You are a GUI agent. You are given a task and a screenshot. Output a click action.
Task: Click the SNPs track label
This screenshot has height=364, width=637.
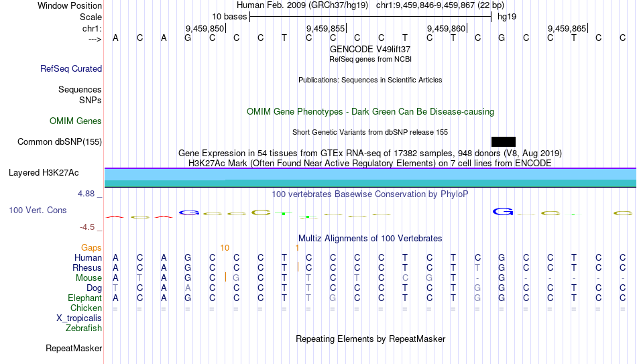91,100
